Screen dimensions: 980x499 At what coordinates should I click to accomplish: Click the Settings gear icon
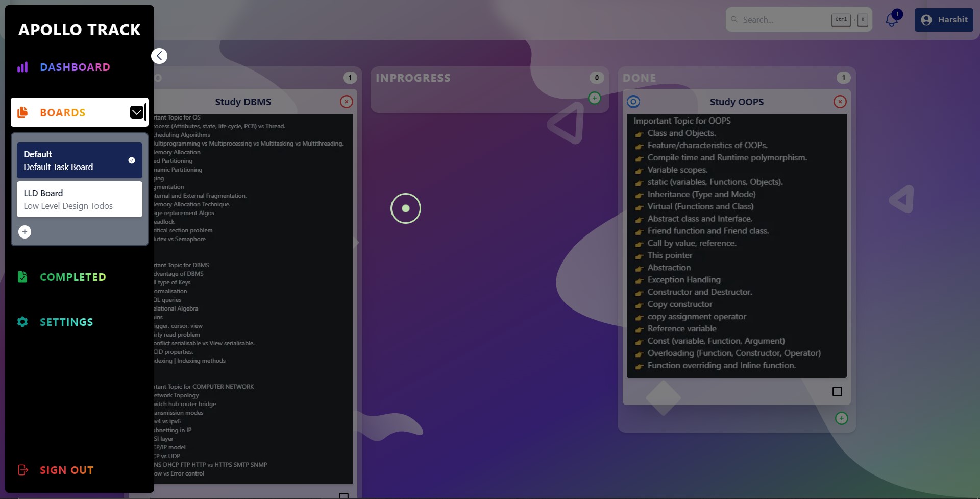click(22, 322)
